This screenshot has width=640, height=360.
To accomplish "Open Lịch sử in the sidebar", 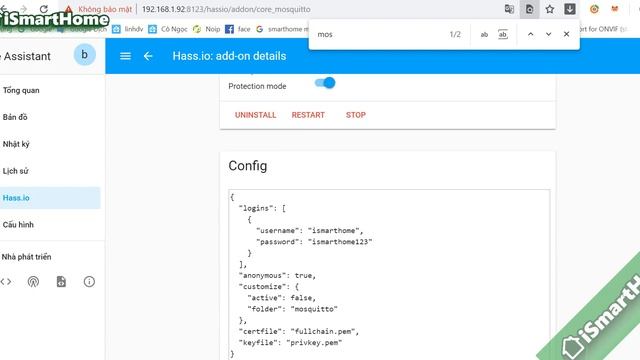I will (x=50, y=171).
